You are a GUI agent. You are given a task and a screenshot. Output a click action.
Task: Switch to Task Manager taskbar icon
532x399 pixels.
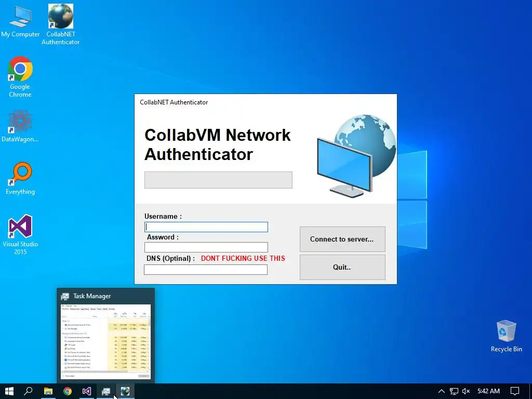click(x=106, y=391)
